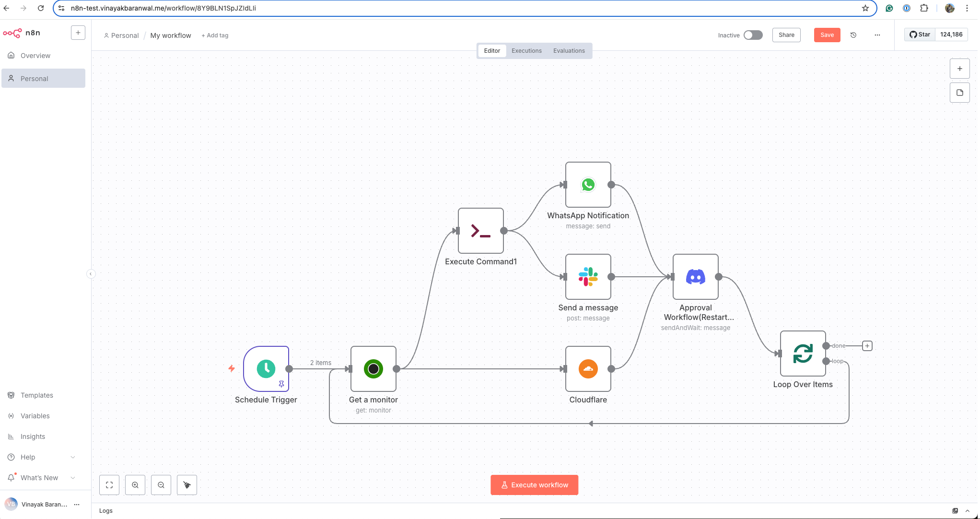Click the plus button after the done output
The image size is (980, 519).
(x=867, y=345)
